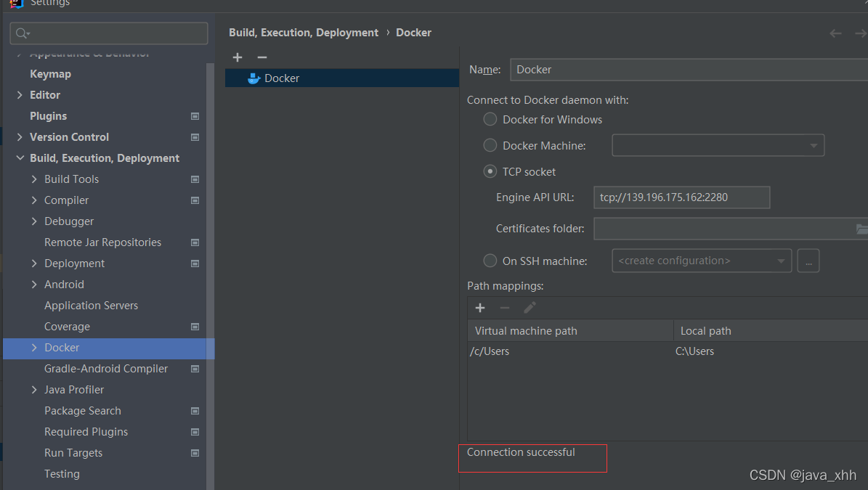The height and width of the screenshot is (490, 868).
Task: Navigate back with left arrow
Action: pos(835,33)
